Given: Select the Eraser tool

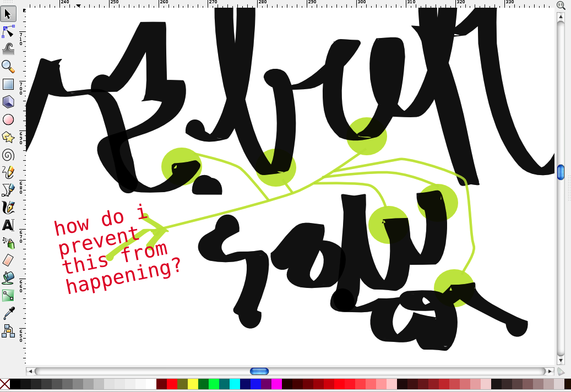Looking at the screenshot, I should point(8,260).
